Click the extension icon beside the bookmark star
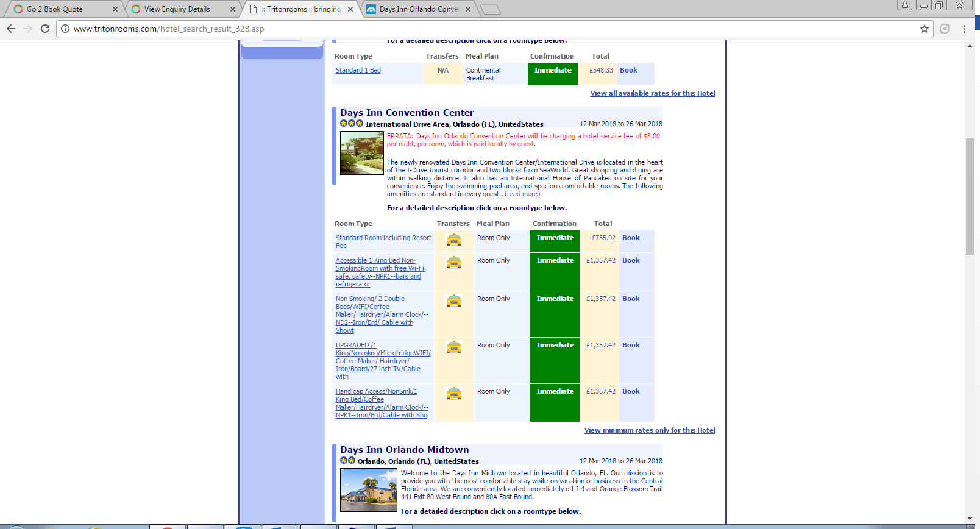980x529 pixels. (x=945, y=29)
